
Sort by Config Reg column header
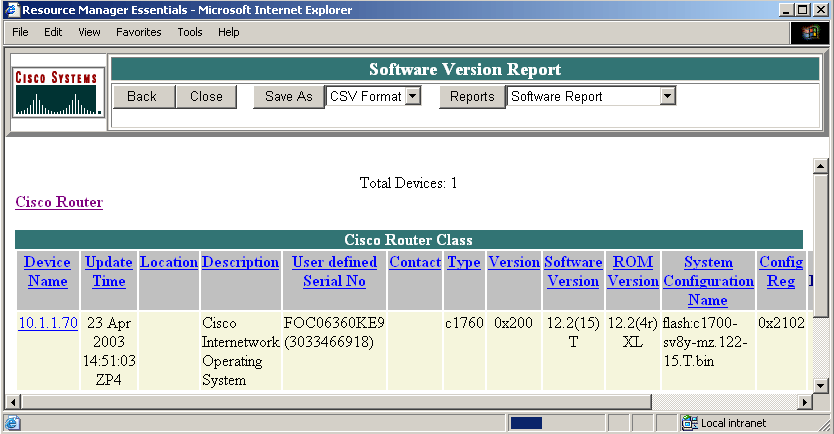781,271
